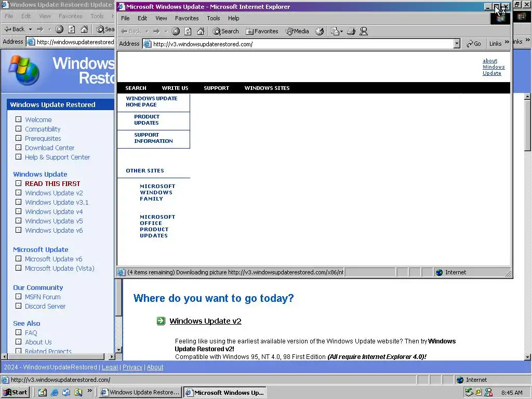The image size is (532, 399).
Task: Open SUPPORT INFORMATION link
Action: click(x=153, y=138)
